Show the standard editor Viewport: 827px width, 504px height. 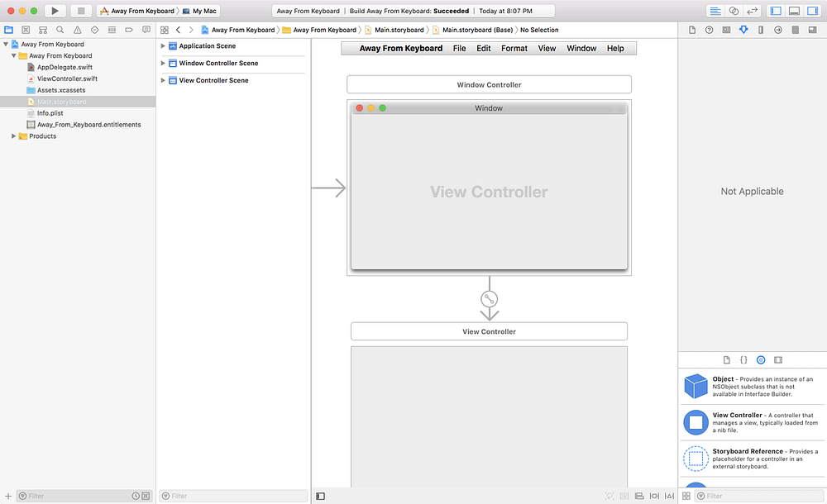click(715, 11)
